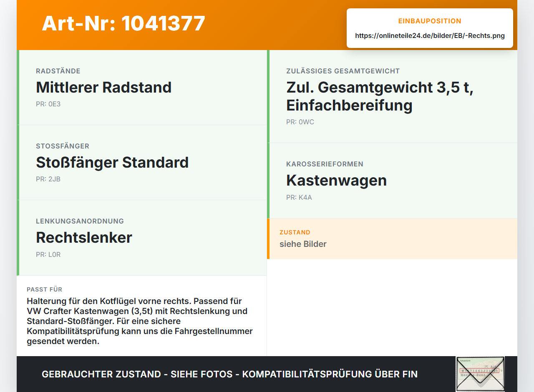Click the RADSTÄNDE label

[x=58, y=71]
